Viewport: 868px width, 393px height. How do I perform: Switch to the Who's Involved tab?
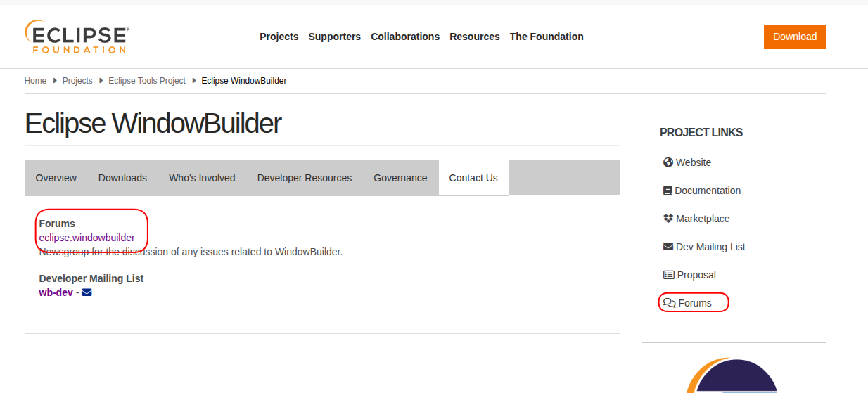pyautogui.click(x=202, y=178)
